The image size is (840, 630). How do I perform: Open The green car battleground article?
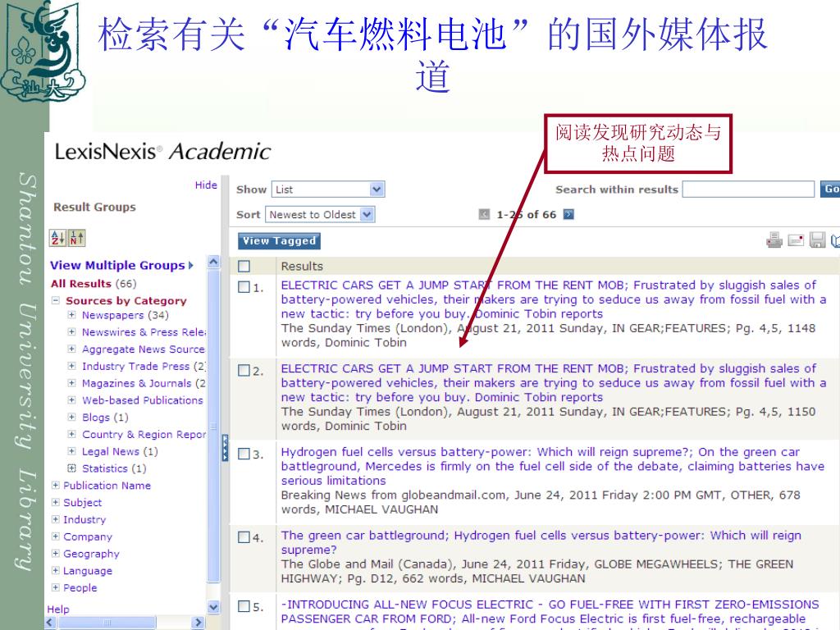point(541,542)
